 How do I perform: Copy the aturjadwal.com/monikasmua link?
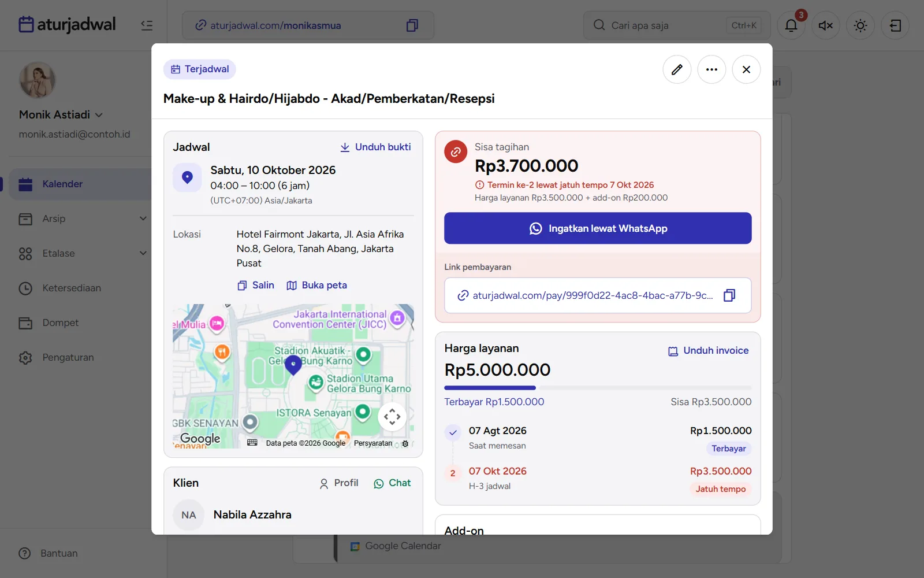(412, 25)
